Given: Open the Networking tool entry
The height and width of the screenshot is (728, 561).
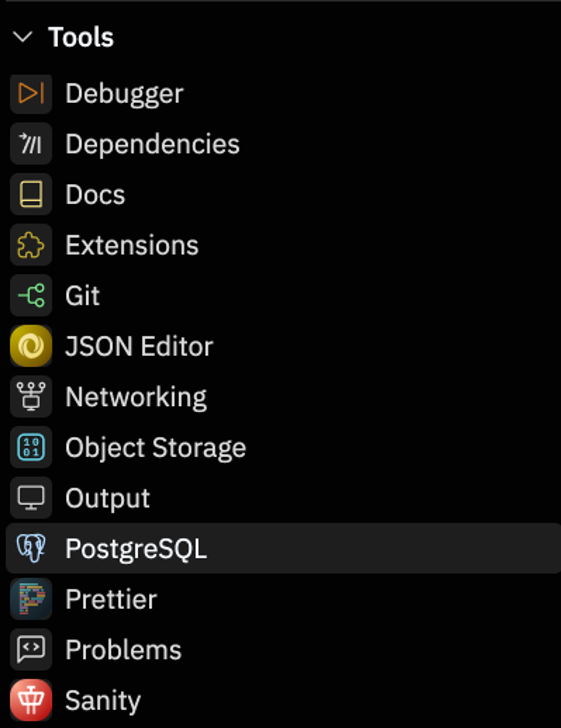Looking at the screenshot, I should (x=136, y=397).
